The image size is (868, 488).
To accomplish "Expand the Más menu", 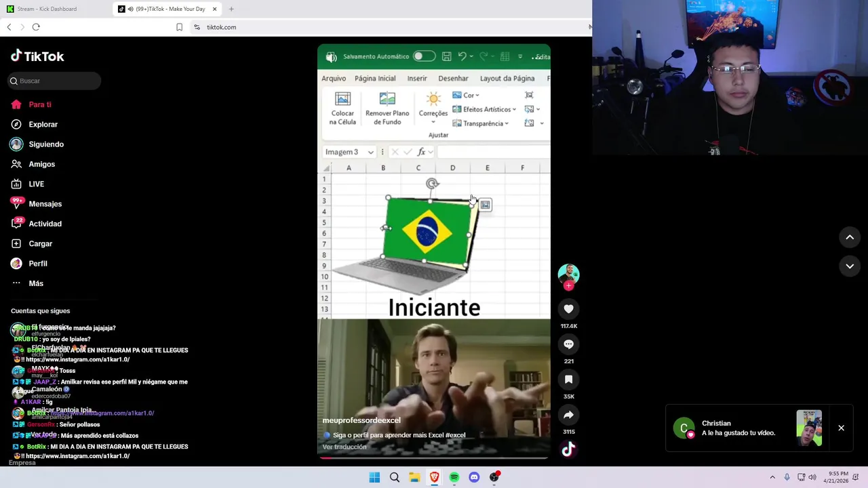I will pos(36,283).
